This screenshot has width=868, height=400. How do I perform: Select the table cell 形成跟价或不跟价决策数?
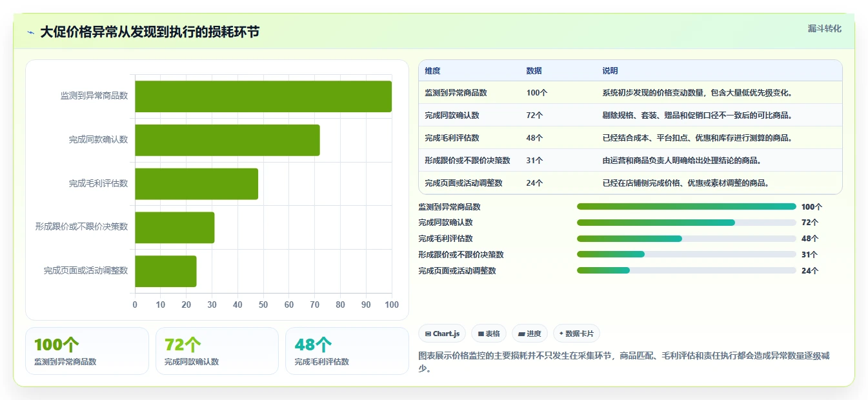click(x=467, y=161)
